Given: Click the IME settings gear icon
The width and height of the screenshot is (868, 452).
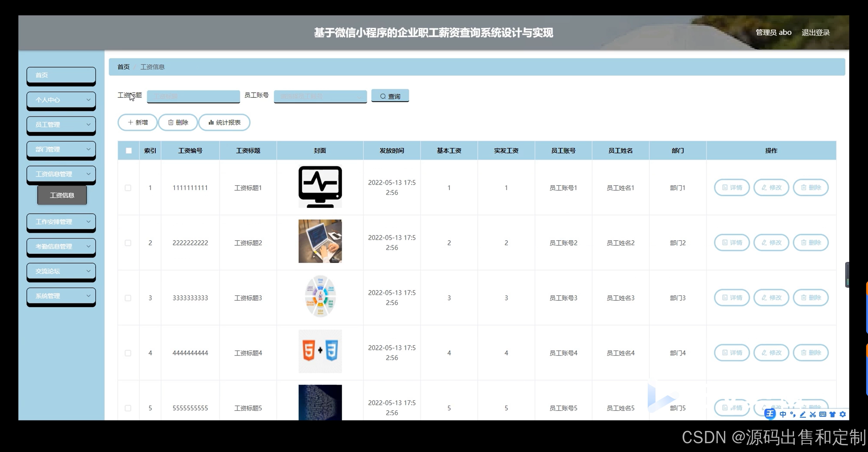Looking at the screenshot, I should coord(843,414).
